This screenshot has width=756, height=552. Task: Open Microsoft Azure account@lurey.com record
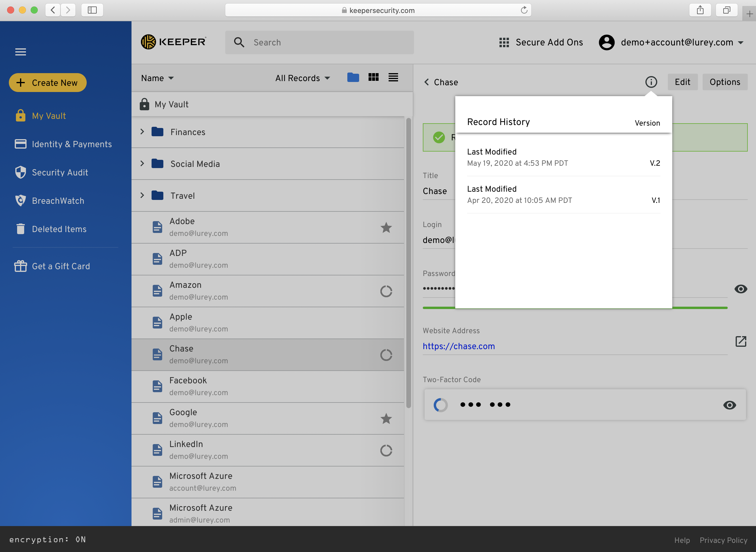[x=268, y=482]
